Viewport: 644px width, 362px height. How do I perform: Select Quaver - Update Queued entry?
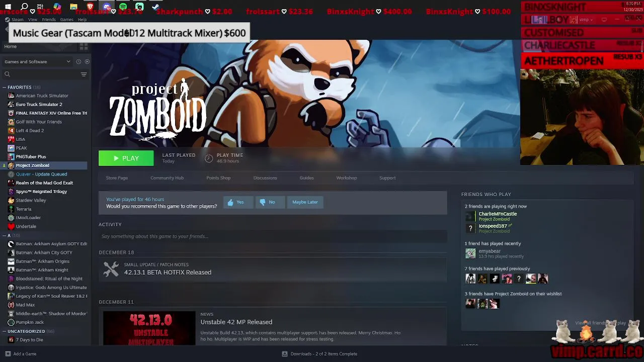pos(41,174)
